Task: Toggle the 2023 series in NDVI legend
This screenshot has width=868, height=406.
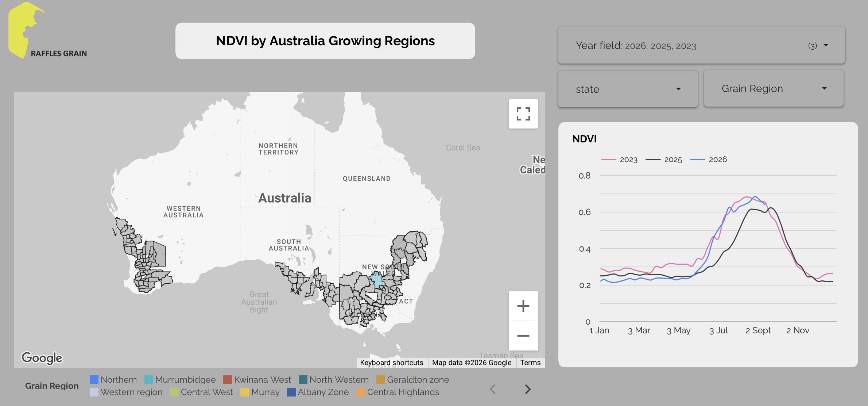Action: [x=619, y=160]
